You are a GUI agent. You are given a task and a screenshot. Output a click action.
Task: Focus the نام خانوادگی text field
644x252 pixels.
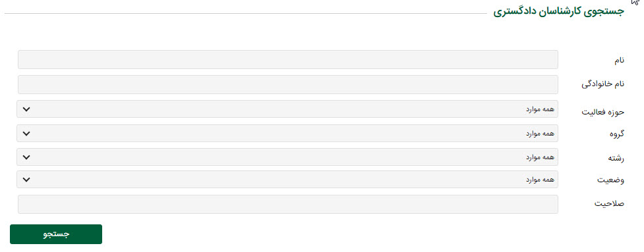288,84
